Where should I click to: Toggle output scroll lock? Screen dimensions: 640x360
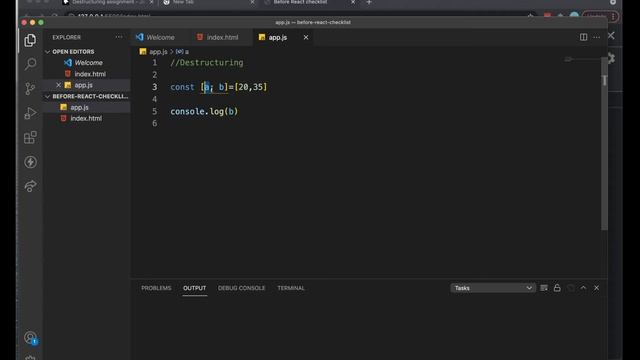coord(557,288)
